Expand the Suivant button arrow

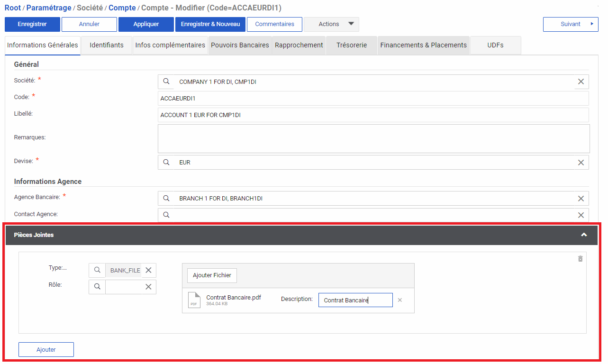[591, 24]
